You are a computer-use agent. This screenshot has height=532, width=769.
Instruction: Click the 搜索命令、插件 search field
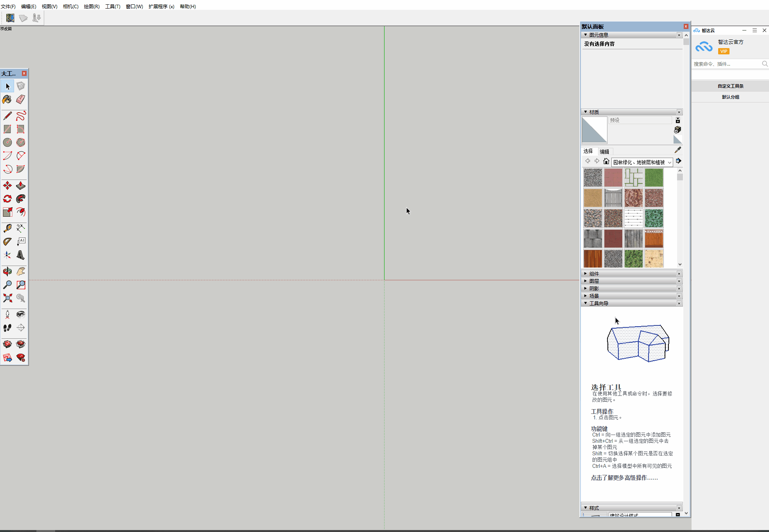pyautogui.click(x=726, y=64)
